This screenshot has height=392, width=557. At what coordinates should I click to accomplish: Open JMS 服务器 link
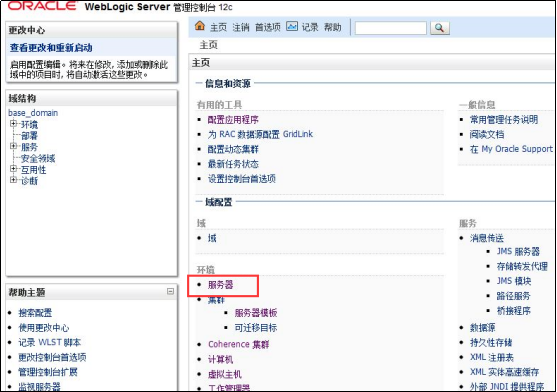tap(518, 251)
